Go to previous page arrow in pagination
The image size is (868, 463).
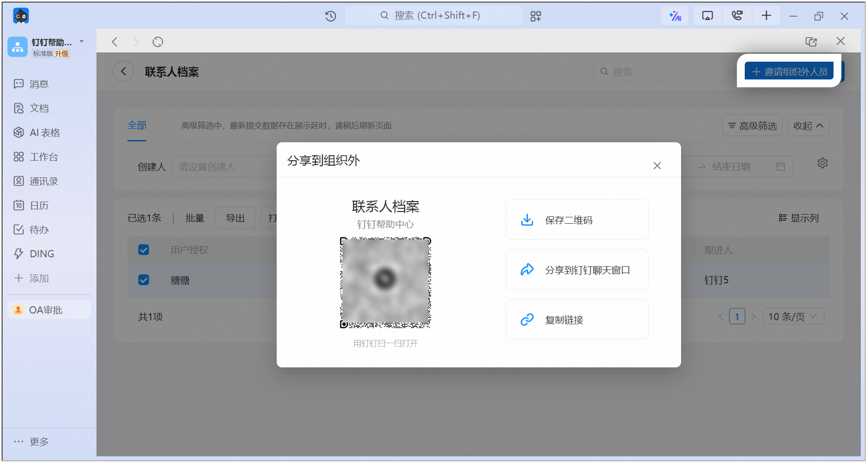point(721,317)
